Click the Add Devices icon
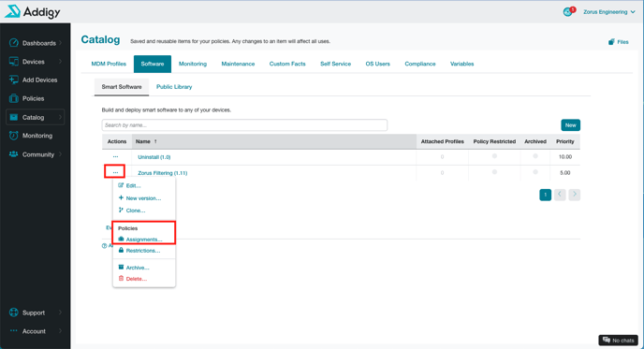Image resolution: width=644 pixels, height=349 pixels. [13, 80]
